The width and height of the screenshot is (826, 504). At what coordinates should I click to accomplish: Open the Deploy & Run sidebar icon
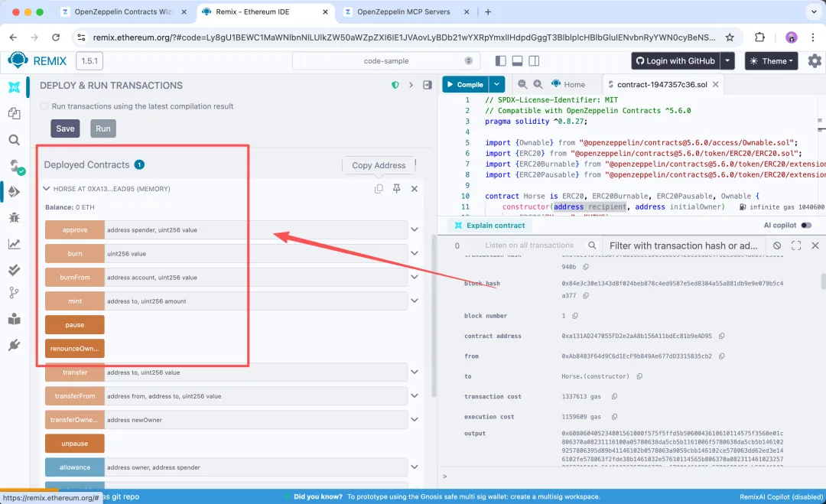[15, 192]
